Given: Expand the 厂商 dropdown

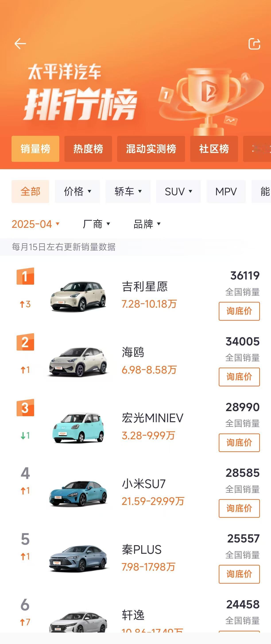Looking at the screenshot, I should [x=96, y=224].
